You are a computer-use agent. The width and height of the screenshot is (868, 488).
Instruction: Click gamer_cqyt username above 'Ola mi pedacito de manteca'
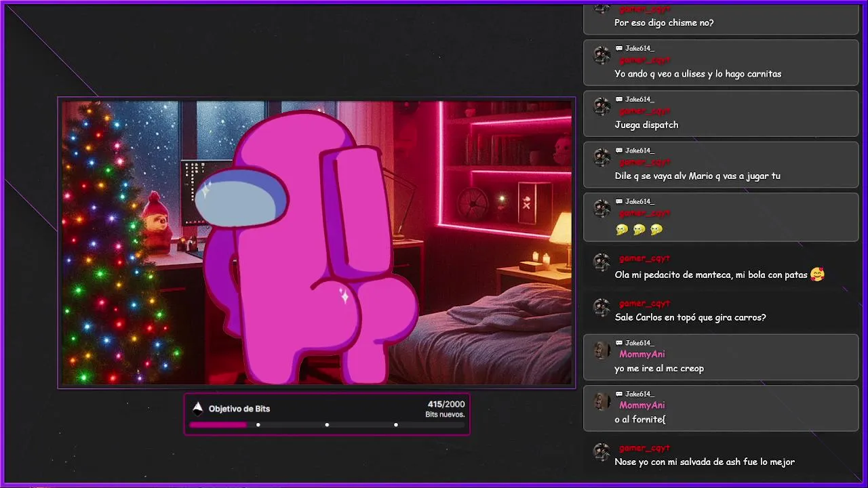tap(644, 258)
